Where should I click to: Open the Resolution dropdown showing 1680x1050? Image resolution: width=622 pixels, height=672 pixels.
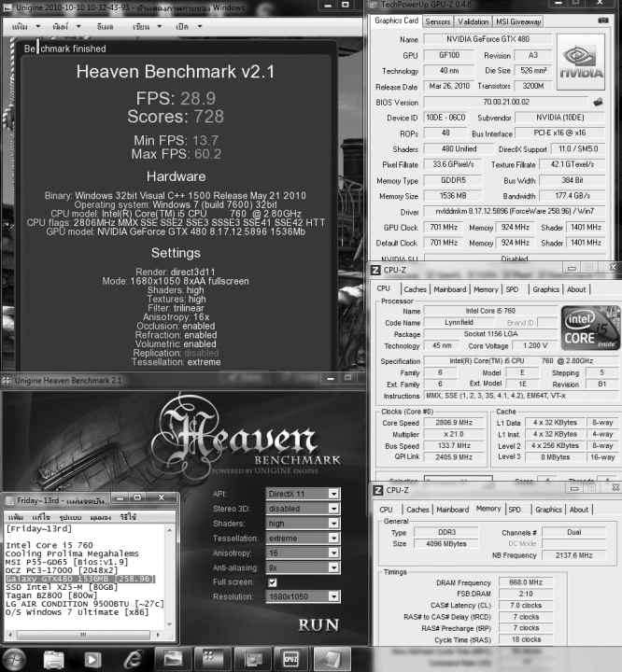pos(304,596)
